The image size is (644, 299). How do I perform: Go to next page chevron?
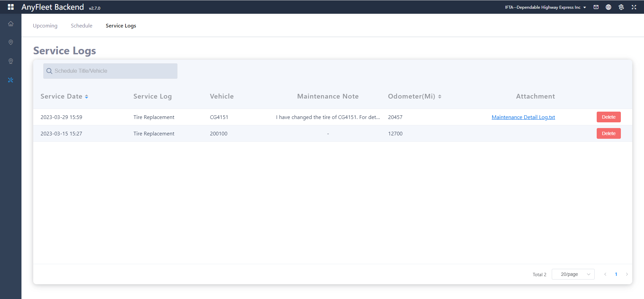point(627,274)
